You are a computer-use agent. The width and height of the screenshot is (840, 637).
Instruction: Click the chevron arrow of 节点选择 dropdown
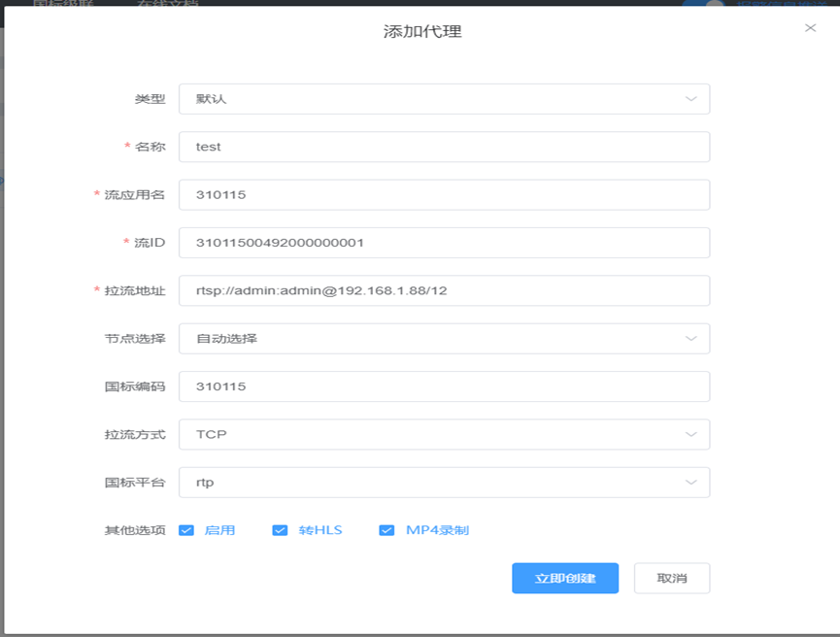[691, 339]
